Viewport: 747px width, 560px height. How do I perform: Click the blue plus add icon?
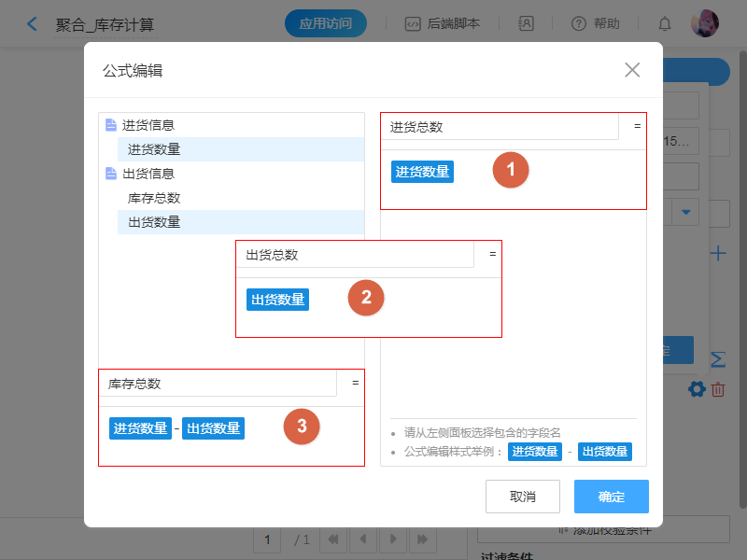click(x=718, y=253)
